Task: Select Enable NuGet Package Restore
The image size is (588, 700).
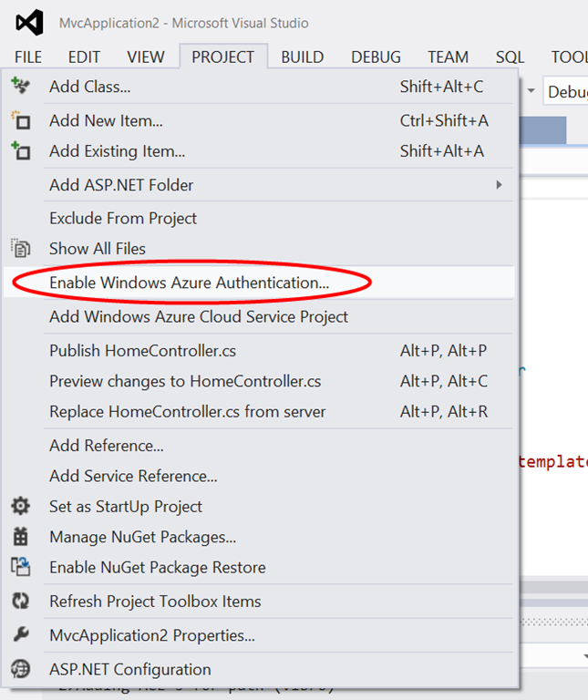Action: coord(259,567)
